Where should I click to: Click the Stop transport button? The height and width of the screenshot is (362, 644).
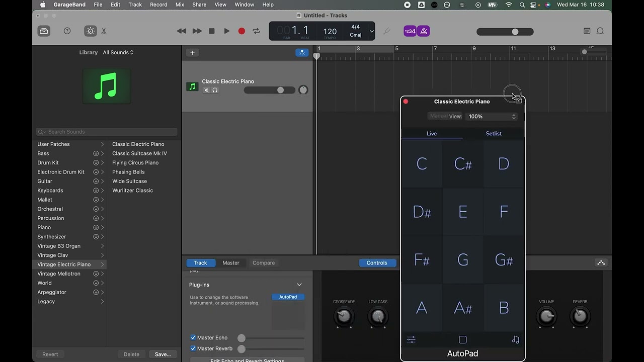pos(212,31)
